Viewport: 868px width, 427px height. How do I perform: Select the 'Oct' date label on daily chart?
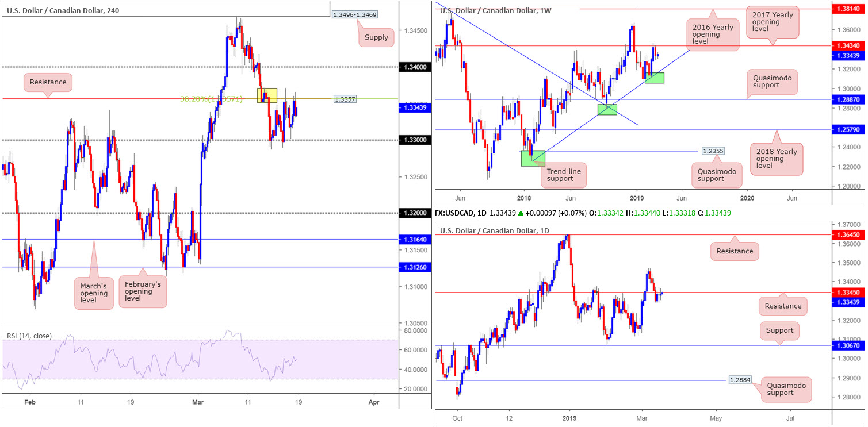point(457,418)
